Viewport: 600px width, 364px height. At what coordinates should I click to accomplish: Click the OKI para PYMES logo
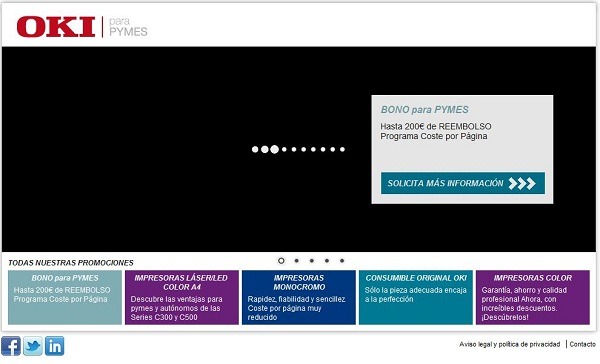(x=82, y=27)
